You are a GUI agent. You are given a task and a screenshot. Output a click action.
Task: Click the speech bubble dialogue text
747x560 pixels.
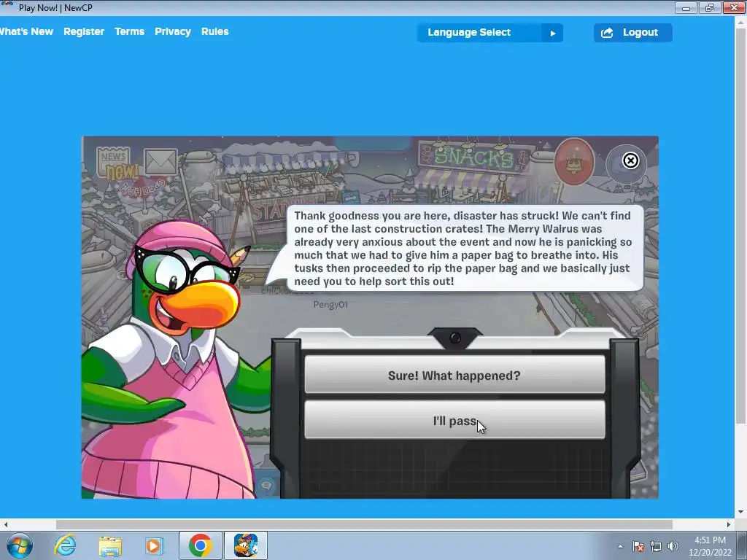(x=465, y=248)
